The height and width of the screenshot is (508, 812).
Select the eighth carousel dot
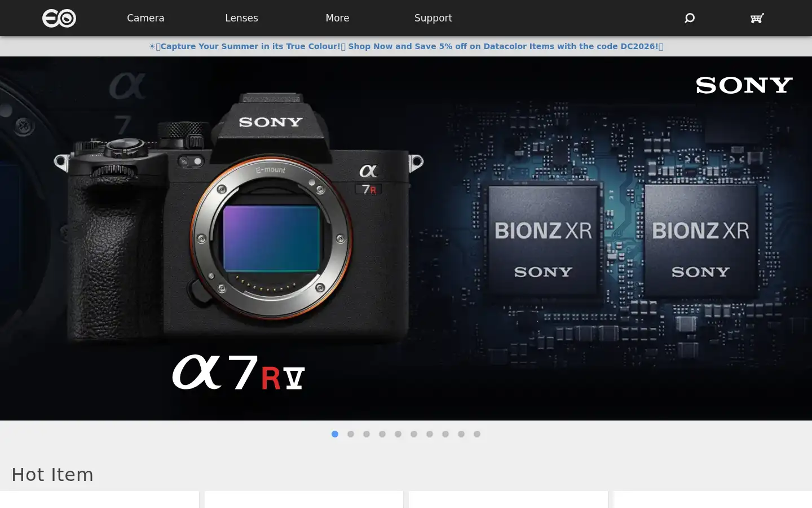point(445,434)
